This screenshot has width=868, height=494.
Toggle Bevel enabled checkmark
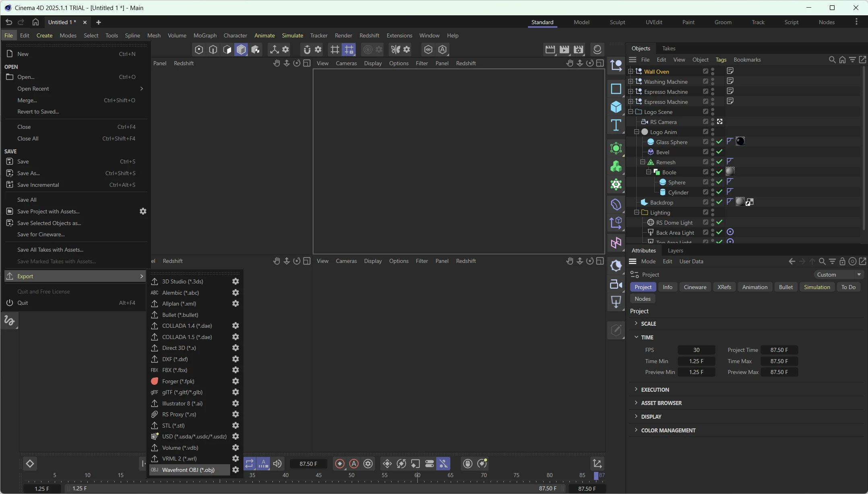click(720, 152)
